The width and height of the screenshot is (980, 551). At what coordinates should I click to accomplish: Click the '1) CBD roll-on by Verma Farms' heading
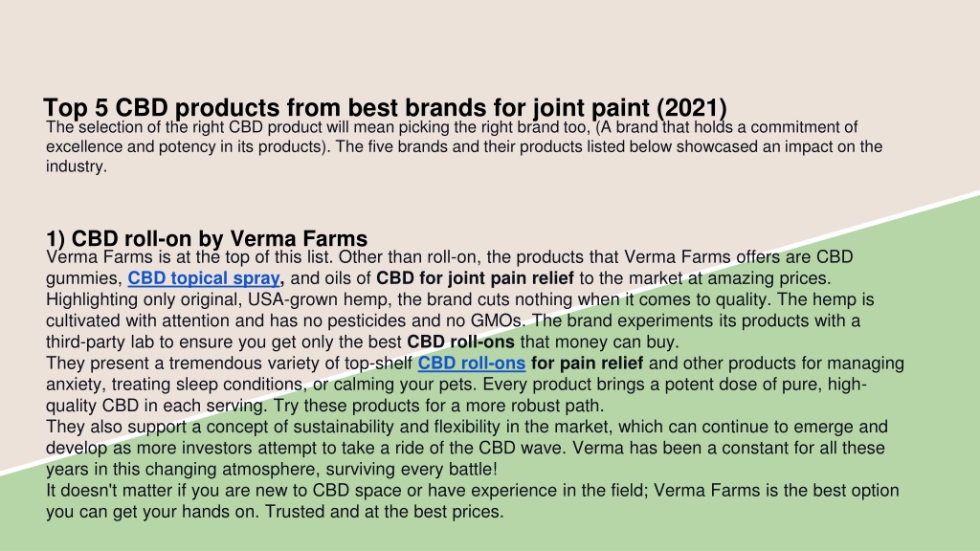[x=207, y=238]
